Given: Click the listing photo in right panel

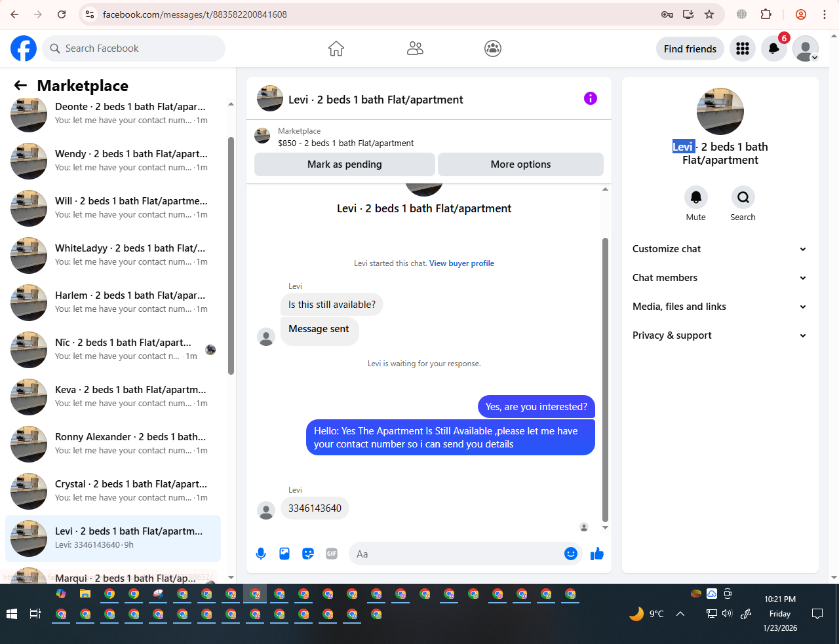Looking at the screenshot, I should 720,111.
